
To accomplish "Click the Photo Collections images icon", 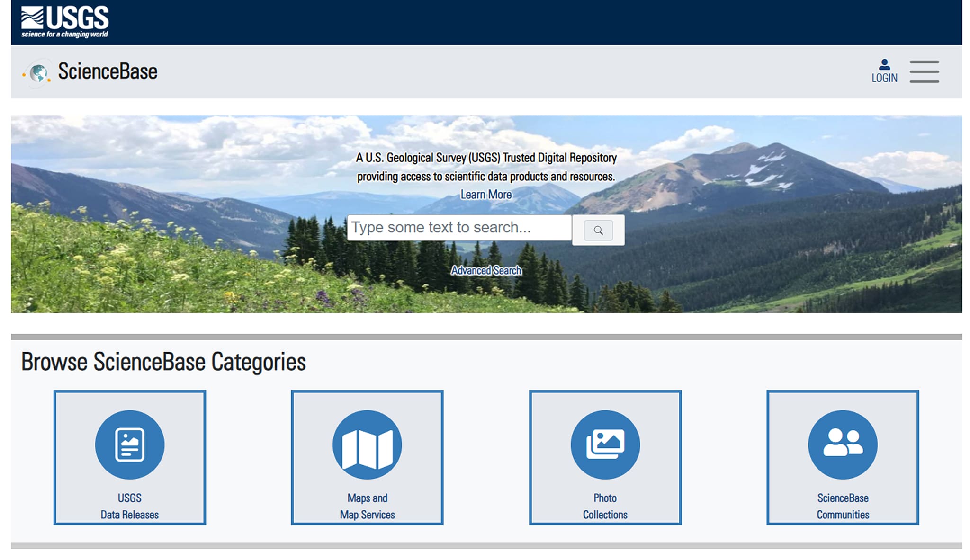I will tap(605, 444).
